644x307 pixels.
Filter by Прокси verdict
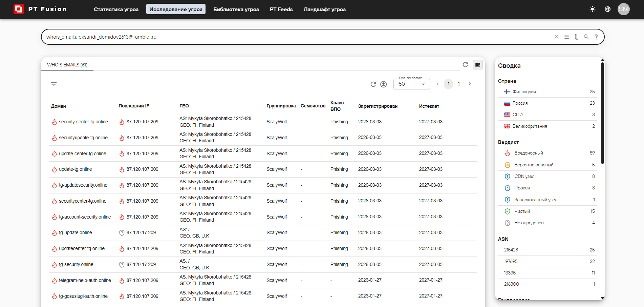click(x=548, y=188)
